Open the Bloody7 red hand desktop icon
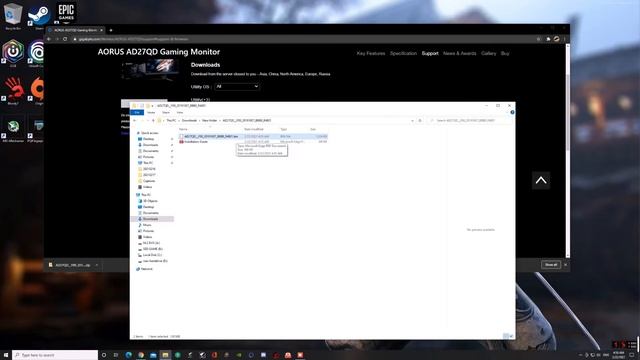This screenshot has width=640, height=360. 13,91
